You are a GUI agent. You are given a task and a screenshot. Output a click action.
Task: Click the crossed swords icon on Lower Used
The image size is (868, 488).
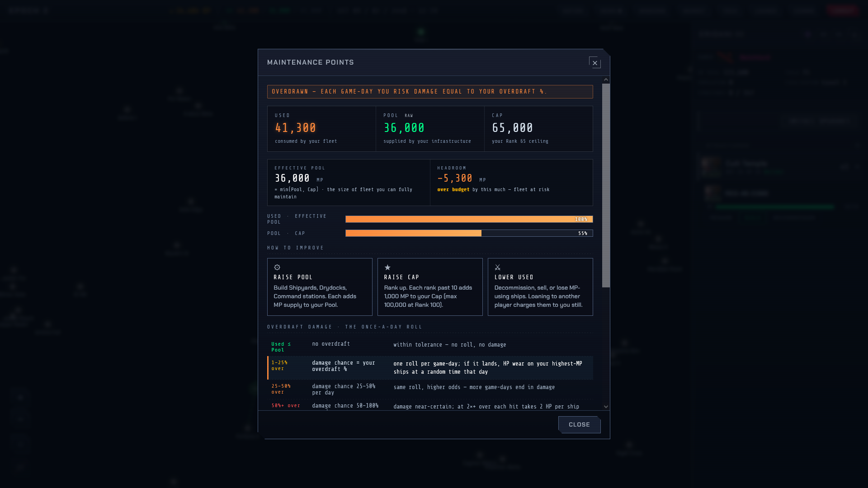pos(498,267)
